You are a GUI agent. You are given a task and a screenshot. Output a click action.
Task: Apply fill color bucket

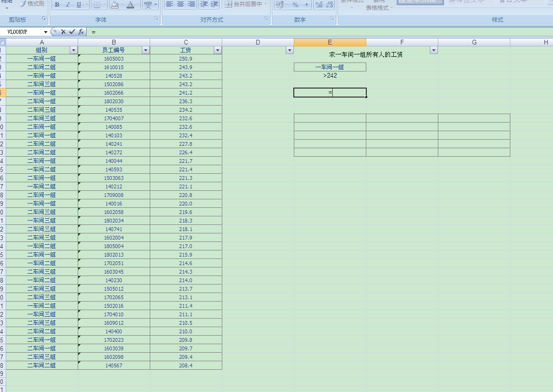(x=115, y=5)
